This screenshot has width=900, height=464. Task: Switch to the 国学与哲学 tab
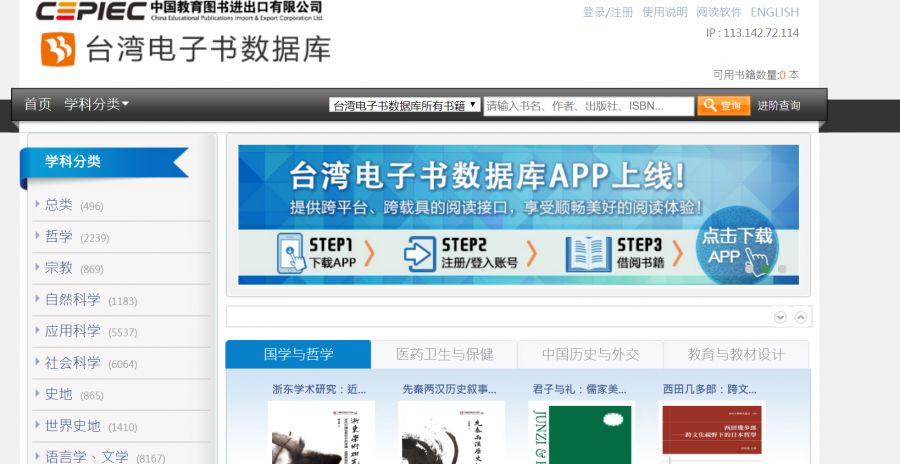(x=298, y=354)
